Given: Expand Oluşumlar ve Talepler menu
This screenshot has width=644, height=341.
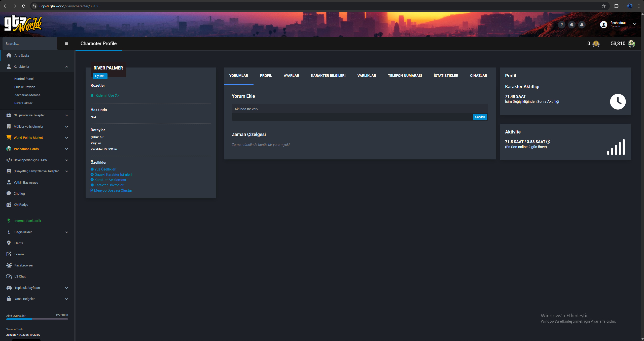Looking at the screenshot, I should tap(66, 115).
